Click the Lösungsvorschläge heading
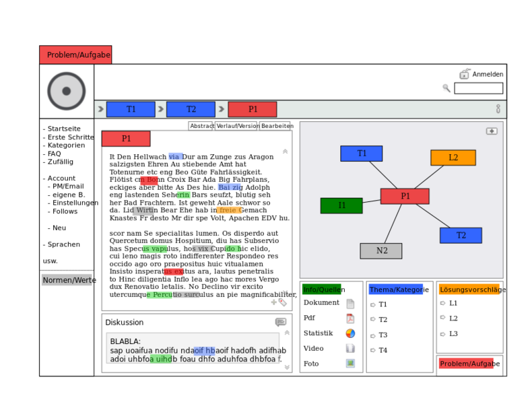 click(472, 290)
